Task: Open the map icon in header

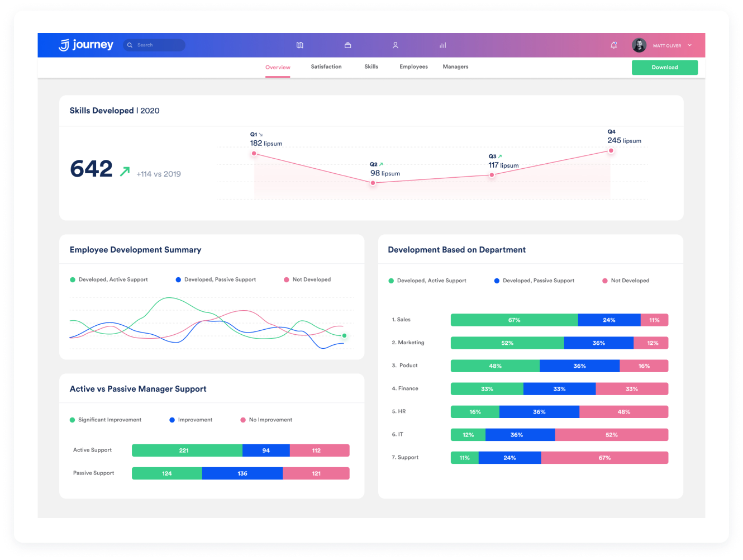Action: [x=300, y=45]
